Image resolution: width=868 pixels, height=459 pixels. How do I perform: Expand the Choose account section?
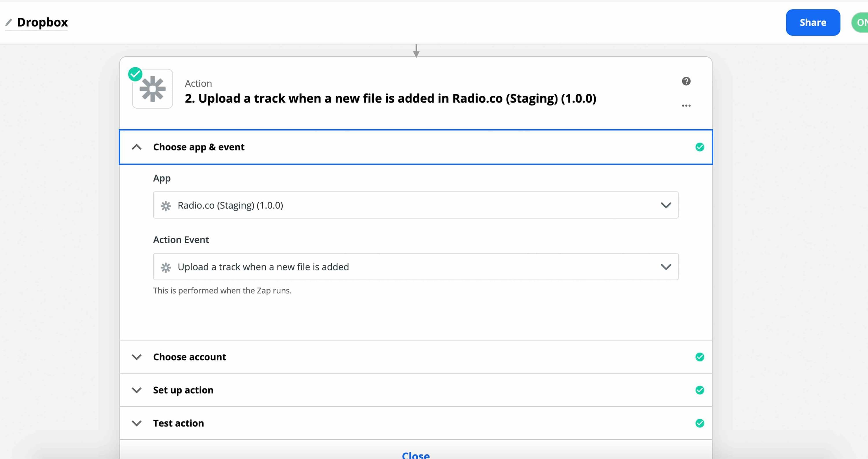pyautogui.click(x=416, y=357)
